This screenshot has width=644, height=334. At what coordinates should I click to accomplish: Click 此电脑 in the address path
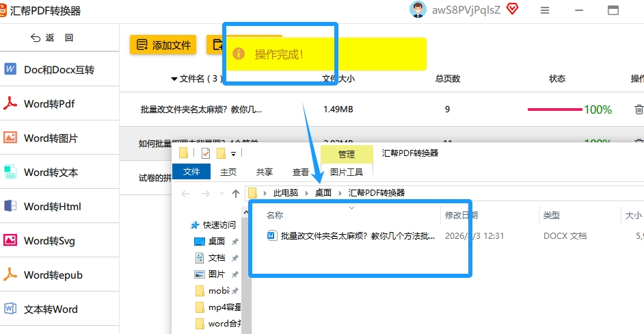coord(286,193)
